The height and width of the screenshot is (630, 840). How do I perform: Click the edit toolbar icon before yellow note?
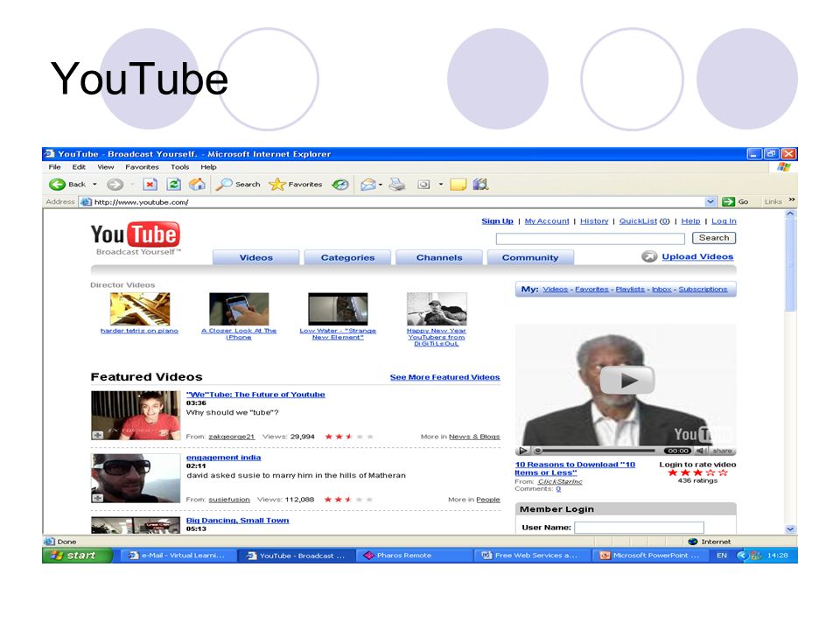[423, 185]
